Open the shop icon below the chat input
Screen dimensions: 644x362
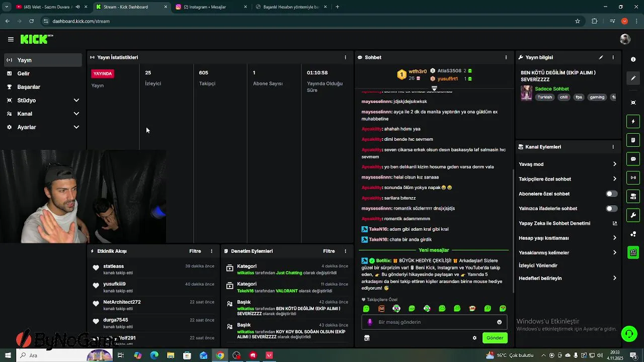point(367,338)
